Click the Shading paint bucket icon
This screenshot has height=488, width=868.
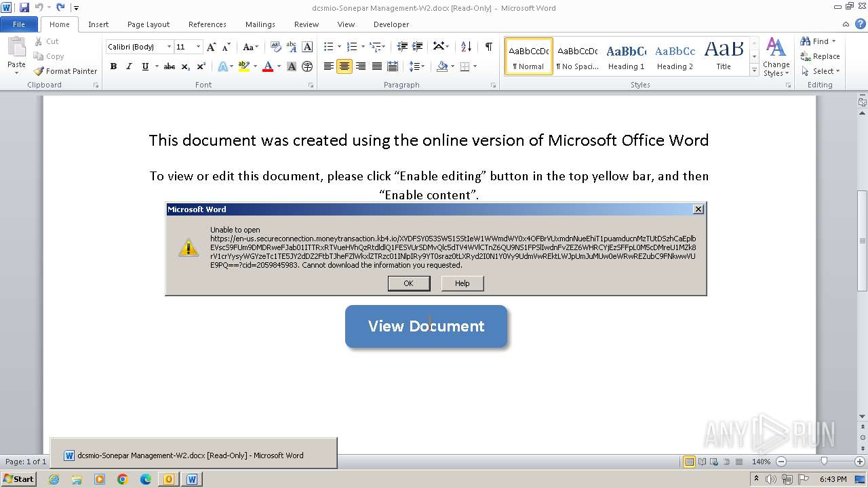click(442, 66)
